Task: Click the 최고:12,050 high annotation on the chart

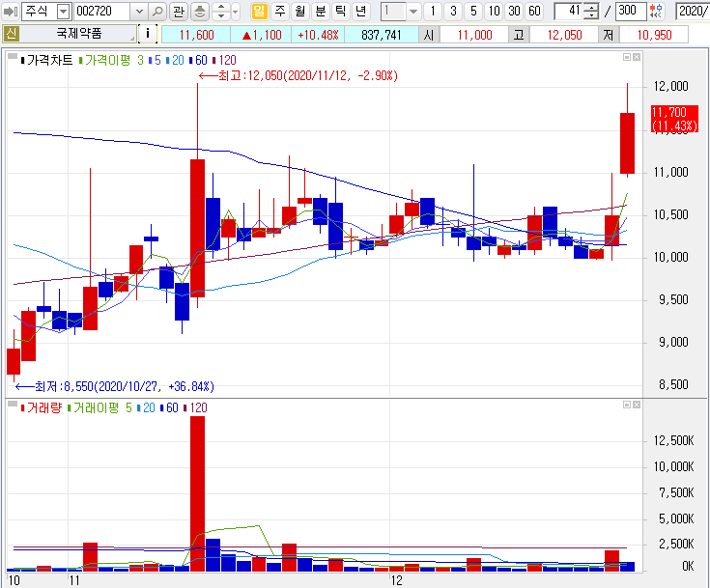Action: click(x=298, y=75)
